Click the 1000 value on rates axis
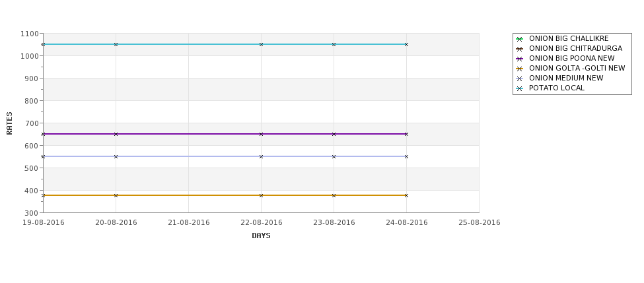Screen dimensions: 644x283 (x=29, y=56)
